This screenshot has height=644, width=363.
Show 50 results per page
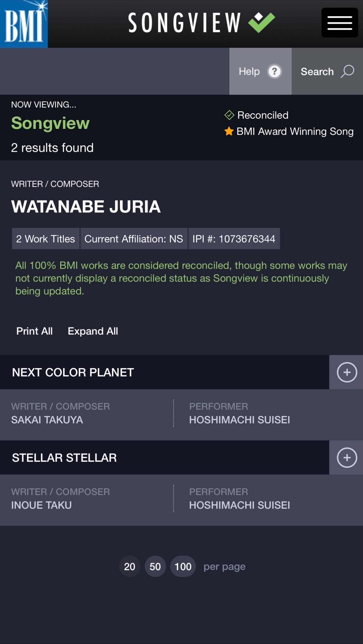coord(155,566)
